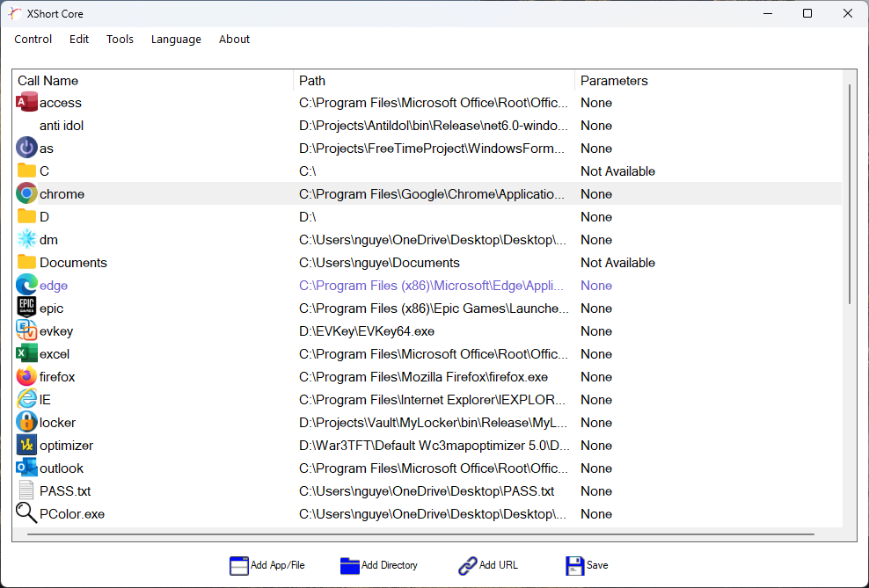Open the Edit menu
Viewport: 869px width, 588px height.
(x=79, y=40)
